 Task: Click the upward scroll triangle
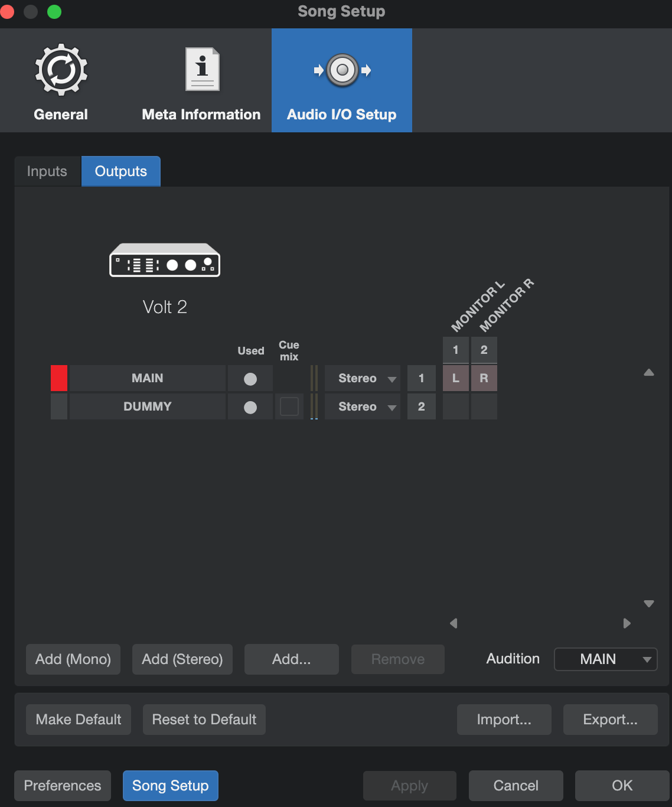648,372
